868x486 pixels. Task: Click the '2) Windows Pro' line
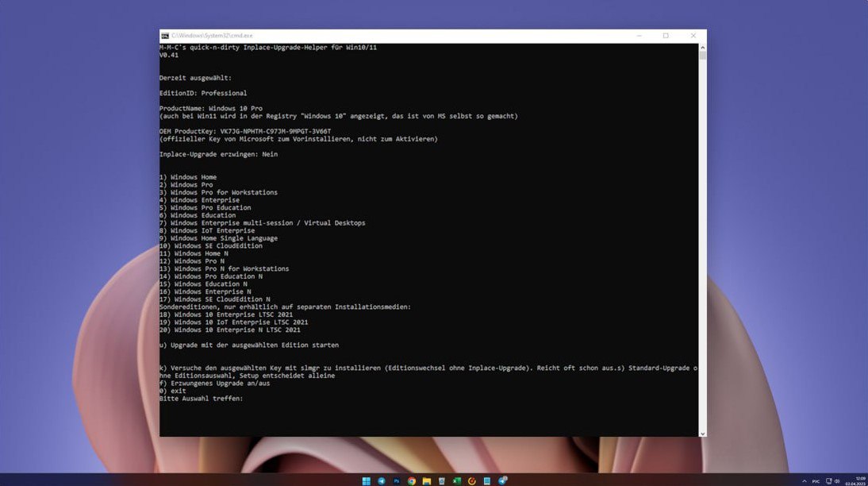[x=186, y=184]
